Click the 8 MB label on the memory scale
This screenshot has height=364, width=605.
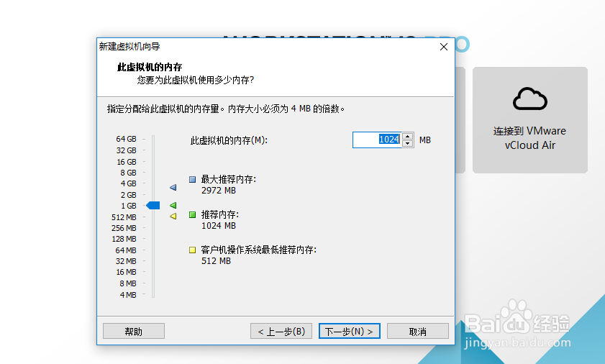pos(128,283)
